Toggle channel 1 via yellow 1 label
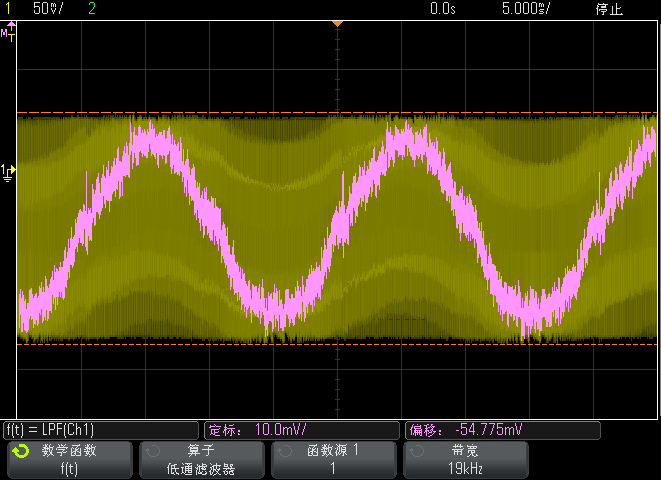Viewport: 661px width, 480px height. pos(7,8)
